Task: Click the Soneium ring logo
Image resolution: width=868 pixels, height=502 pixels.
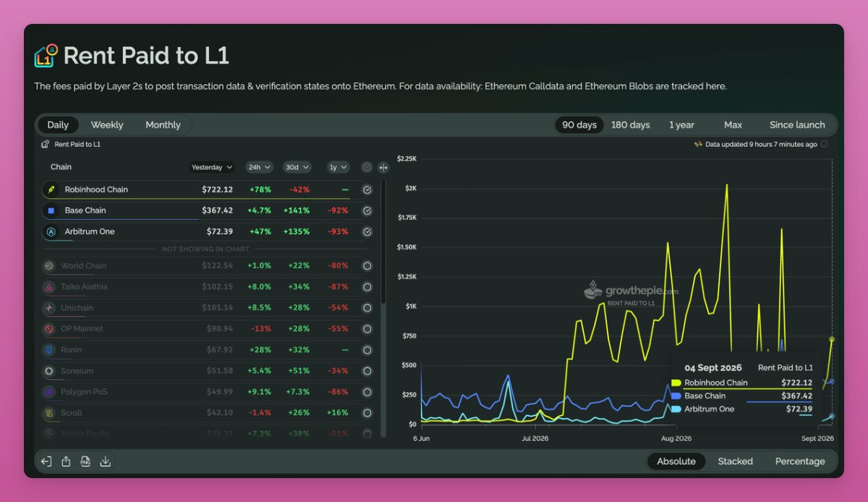Action: coord(49,370)
